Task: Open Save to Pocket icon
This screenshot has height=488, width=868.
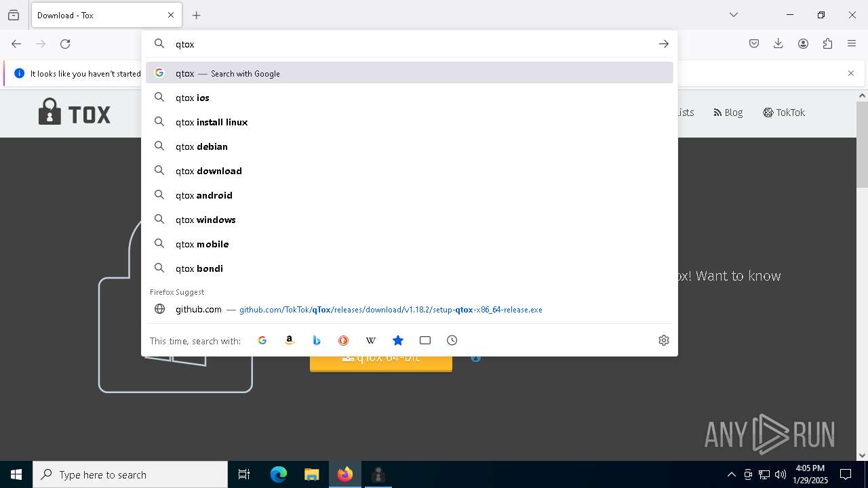Action: tap(754, 44)
